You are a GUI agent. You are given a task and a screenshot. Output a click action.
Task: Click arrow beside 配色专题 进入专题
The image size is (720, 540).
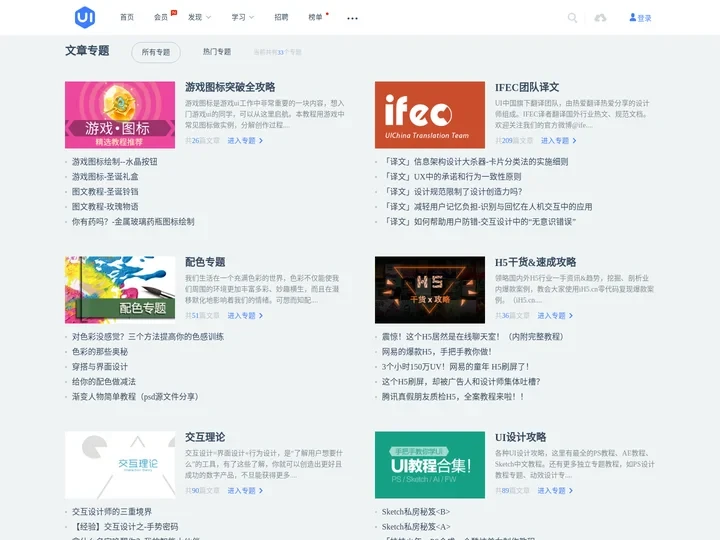tap(261, 315)
